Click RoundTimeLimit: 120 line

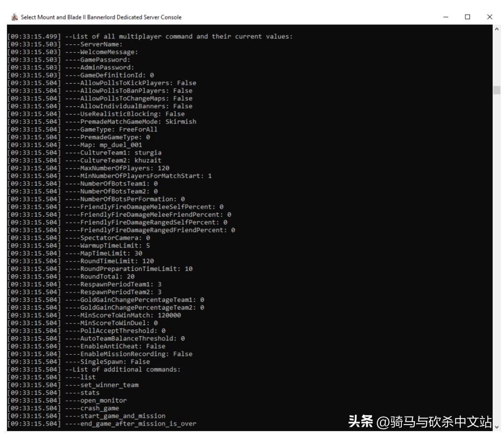80,261
